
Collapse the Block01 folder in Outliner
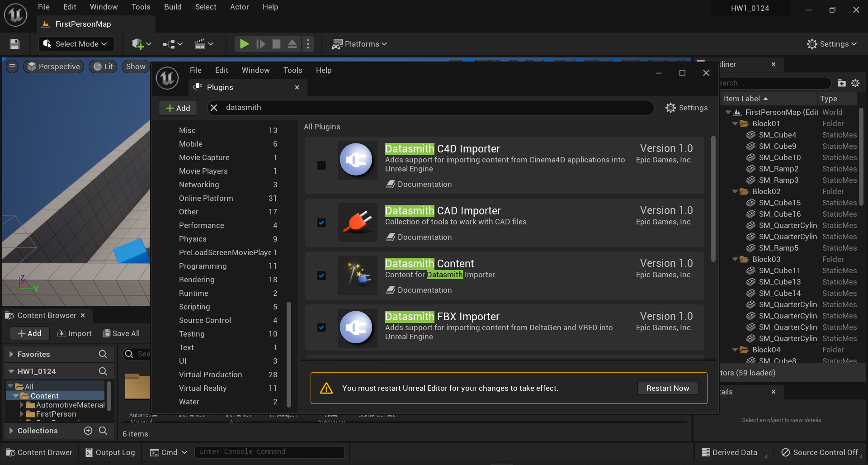click(735, 123)
